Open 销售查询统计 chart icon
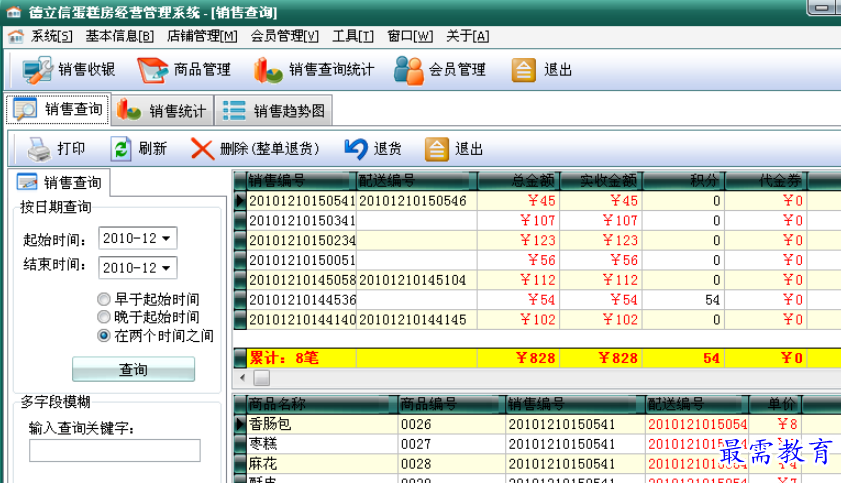 click(x=267, y=70)
